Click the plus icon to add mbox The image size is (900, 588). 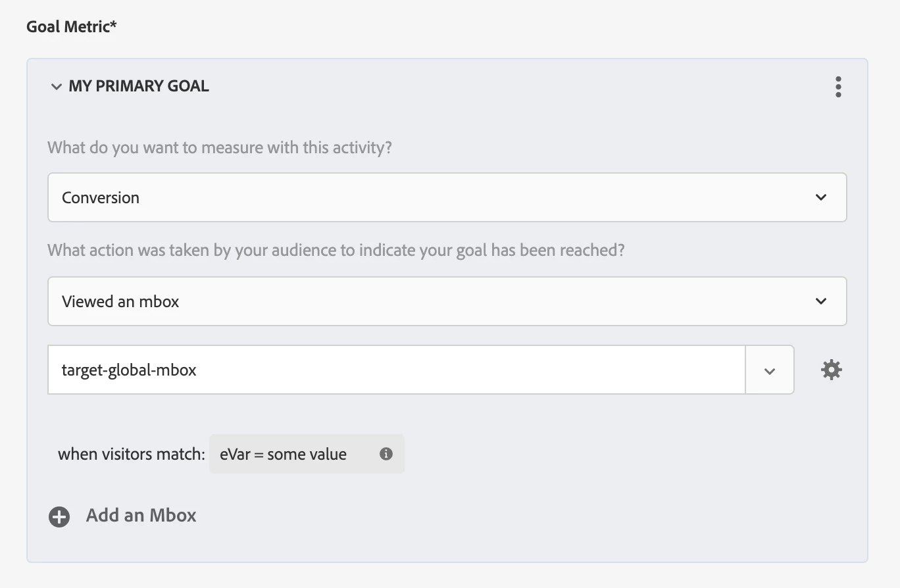[x=59, y=516]
